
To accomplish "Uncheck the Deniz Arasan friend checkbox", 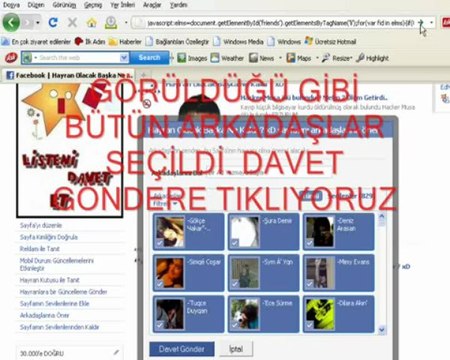I will point(309,243).
